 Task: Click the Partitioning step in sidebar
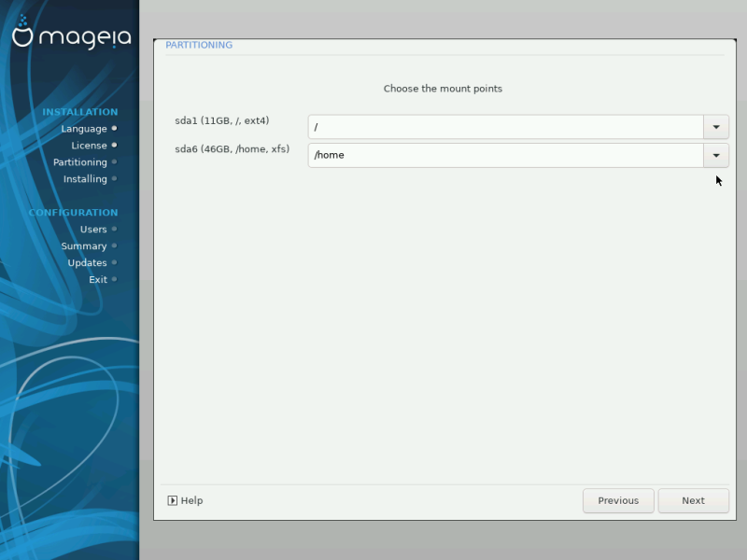click(x=80, y=162)
